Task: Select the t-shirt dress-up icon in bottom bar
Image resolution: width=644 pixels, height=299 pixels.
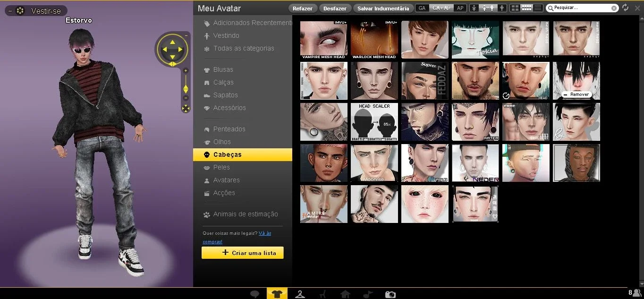Action: [x=277, y=294]
